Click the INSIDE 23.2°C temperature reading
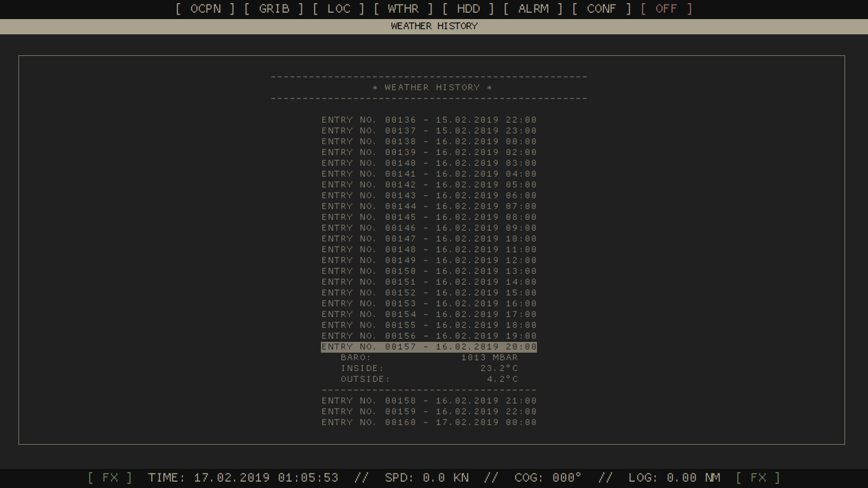This screenshot has height=488, width=868. coord(429,369)
